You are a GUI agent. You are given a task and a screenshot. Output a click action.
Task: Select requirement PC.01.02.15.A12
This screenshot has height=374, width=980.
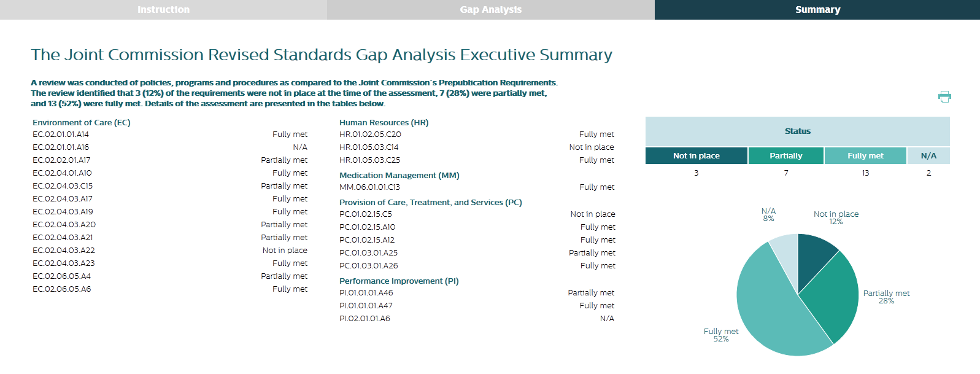(x=367, y=240)
